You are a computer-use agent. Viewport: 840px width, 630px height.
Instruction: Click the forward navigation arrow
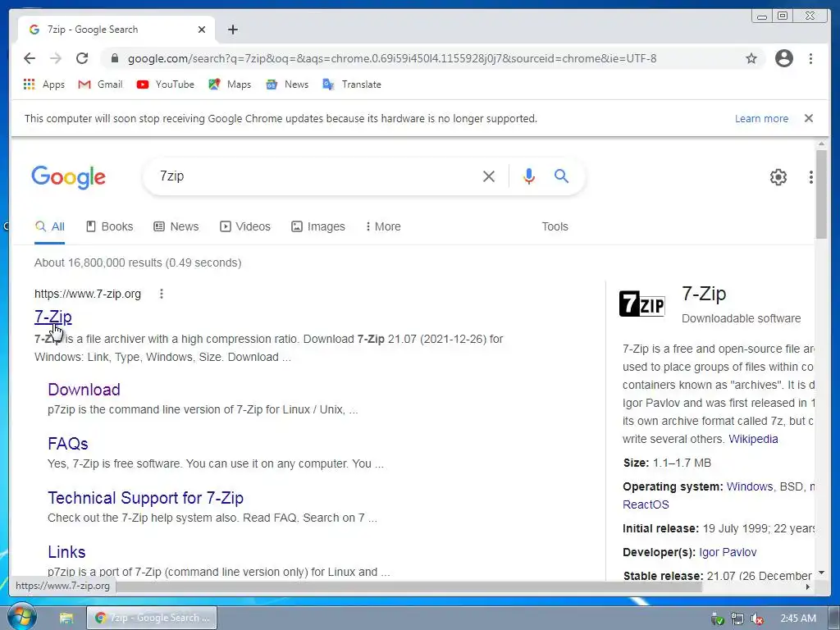point(56,58)
